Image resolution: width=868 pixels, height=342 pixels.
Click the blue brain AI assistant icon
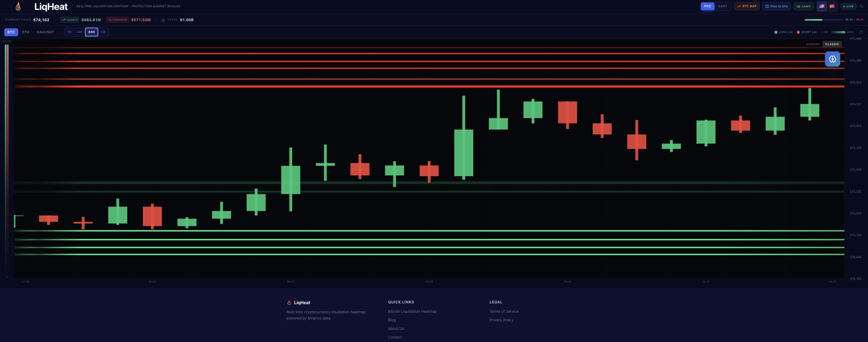(x=832, y=59)
